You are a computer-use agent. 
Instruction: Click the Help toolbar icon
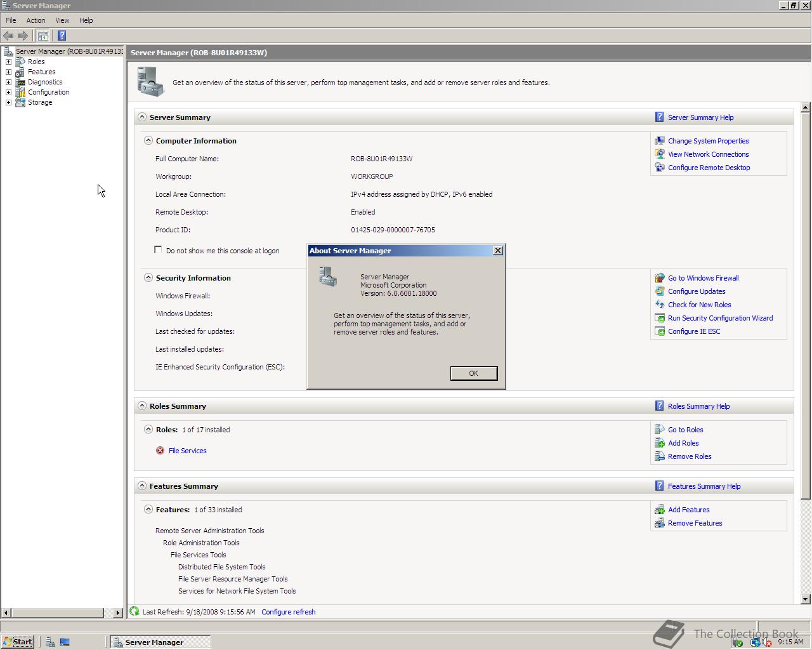62,36
